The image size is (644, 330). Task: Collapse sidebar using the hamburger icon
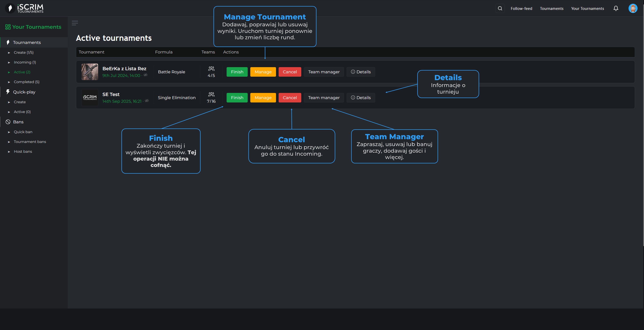pyautogui.click(x=75, y=23)
